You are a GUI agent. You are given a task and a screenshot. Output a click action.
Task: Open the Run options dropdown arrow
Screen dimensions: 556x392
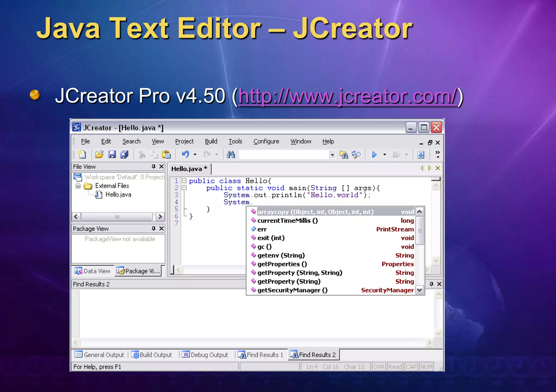[x=385, y=155]
